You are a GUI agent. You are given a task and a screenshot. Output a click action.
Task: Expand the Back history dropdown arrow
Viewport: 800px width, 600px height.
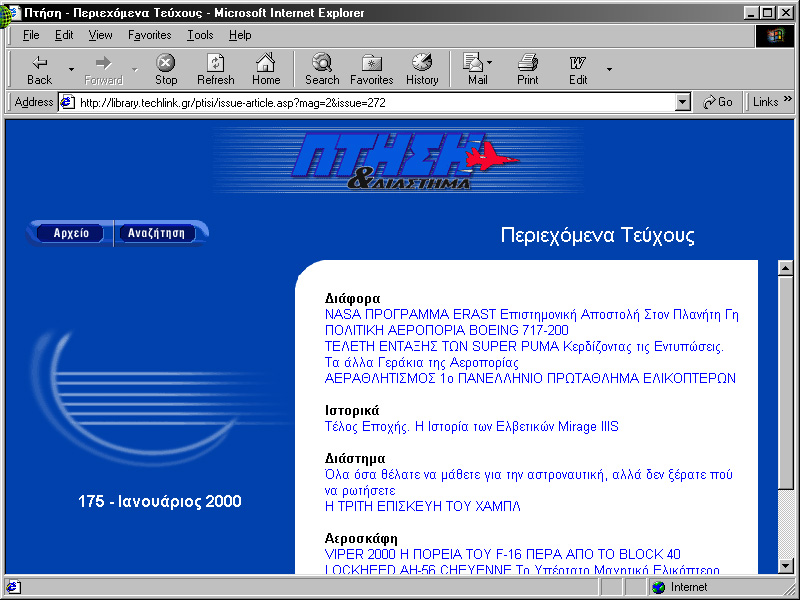tap(71, 69)
